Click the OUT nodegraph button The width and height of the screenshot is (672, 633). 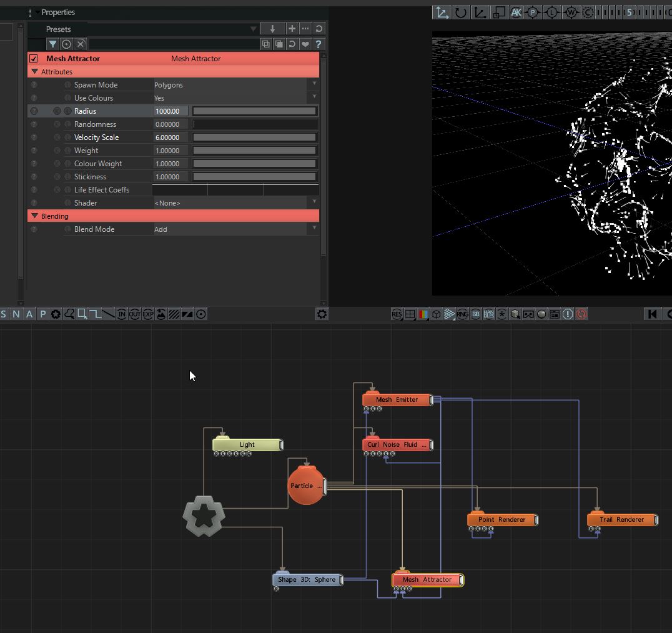pyautogui.click(x=134, y=314)
